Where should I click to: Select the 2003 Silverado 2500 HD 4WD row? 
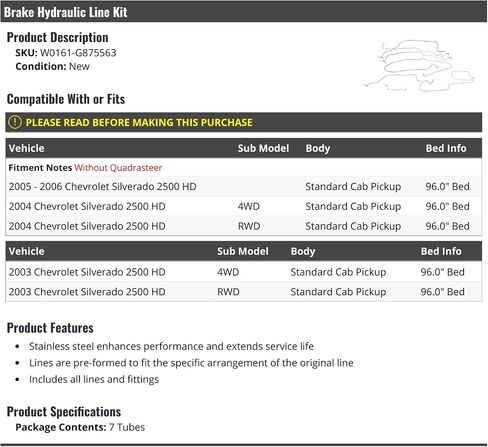(244, 272)
